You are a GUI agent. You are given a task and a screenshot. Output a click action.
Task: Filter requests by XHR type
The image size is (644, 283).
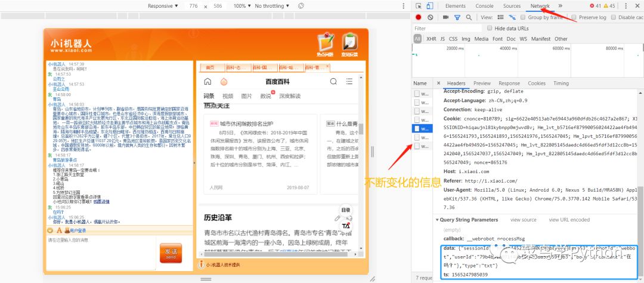tap(431, 39)
